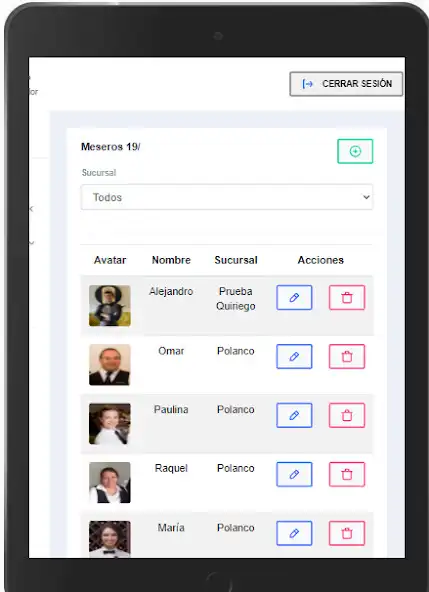
Task: Delete Raquel using trash button
Action: coord(347,474)
